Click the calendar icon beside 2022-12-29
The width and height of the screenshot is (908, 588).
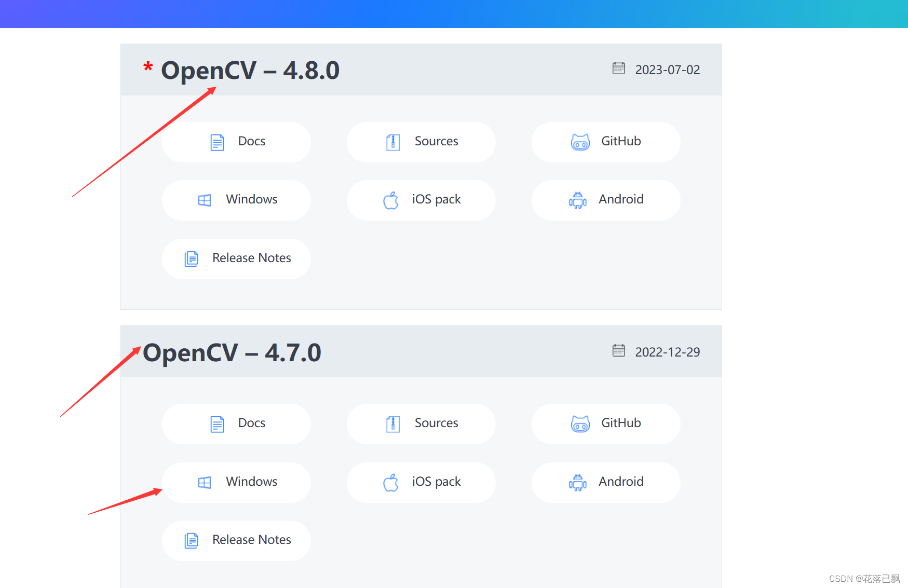click(619, 351)
